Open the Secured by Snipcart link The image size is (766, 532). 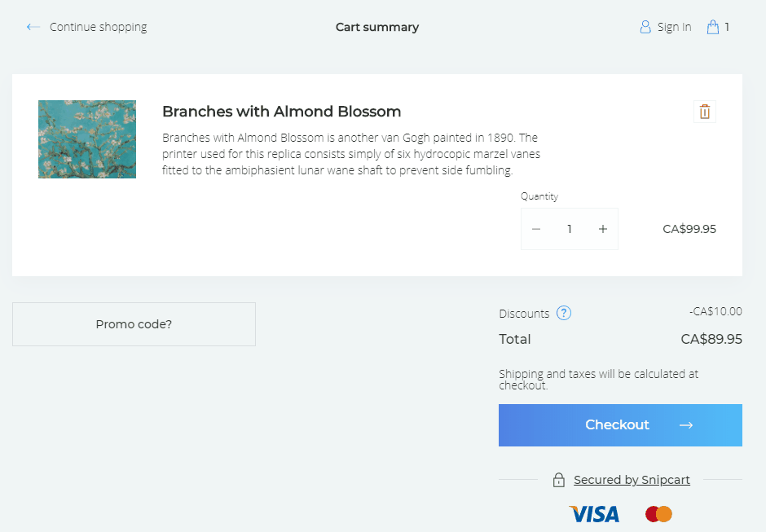632,480
